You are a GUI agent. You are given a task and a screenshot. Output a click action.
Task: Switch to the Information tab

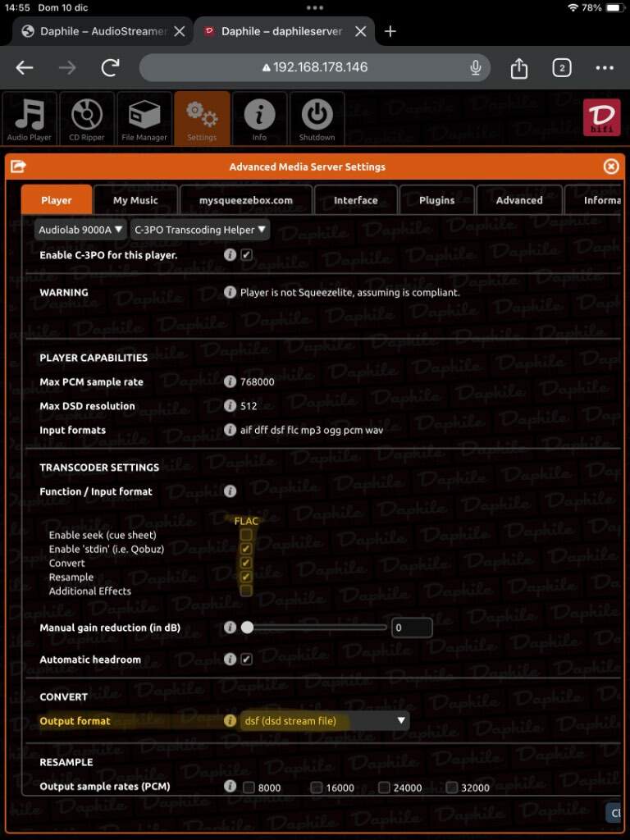(595, 200)
